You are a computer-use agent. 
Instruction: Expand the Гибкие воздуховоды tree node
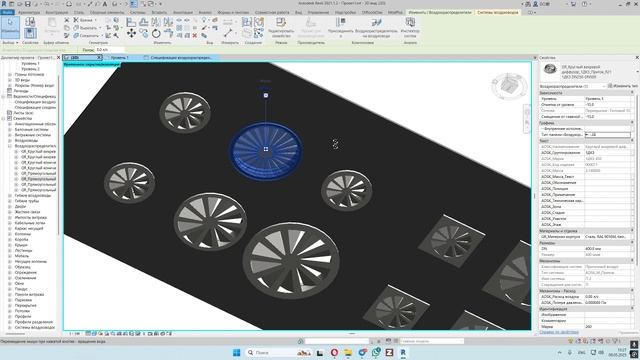click(x=10, y=196)
